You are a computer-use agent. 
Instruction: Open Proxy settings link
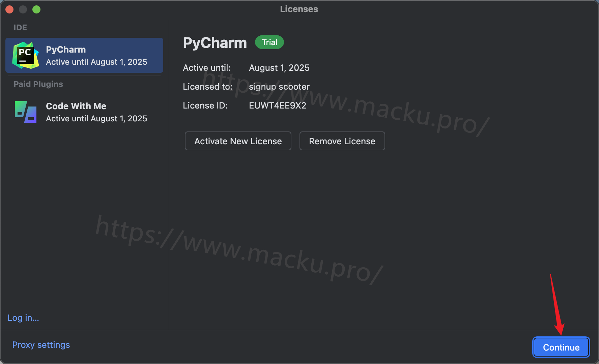pos(41,345)
